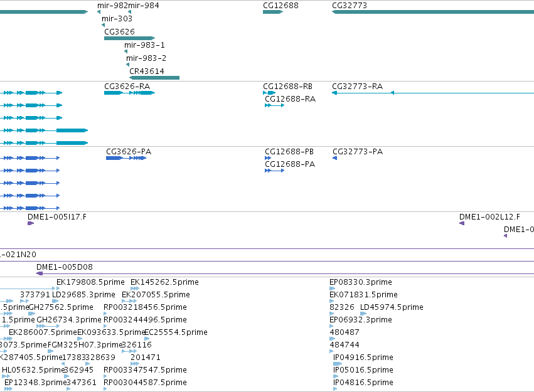
Task: Click the CG32773-PA arrow glyph
Action: pyautogui.click(x=335, y=158)
